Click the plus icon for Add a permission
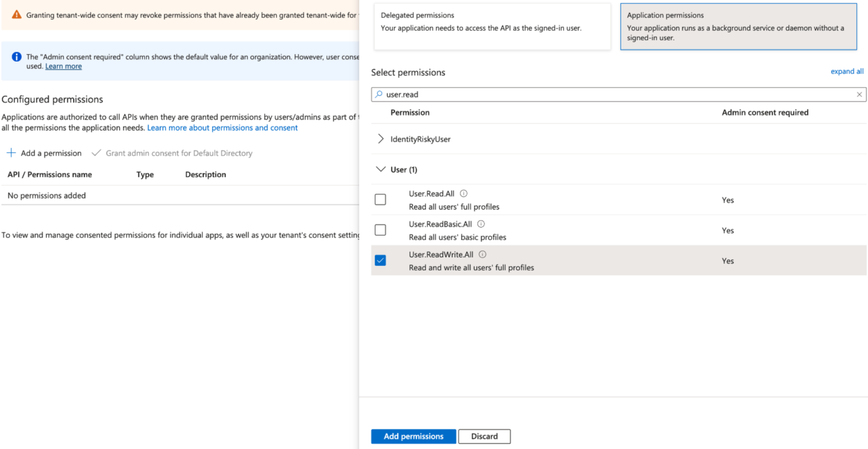 (x=11, y=153)
